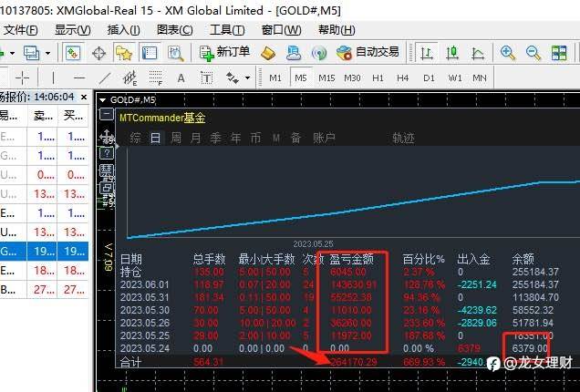Open the Navigator folder-star icon
This screenshot has width=580, height=392.
pos(123,53)
